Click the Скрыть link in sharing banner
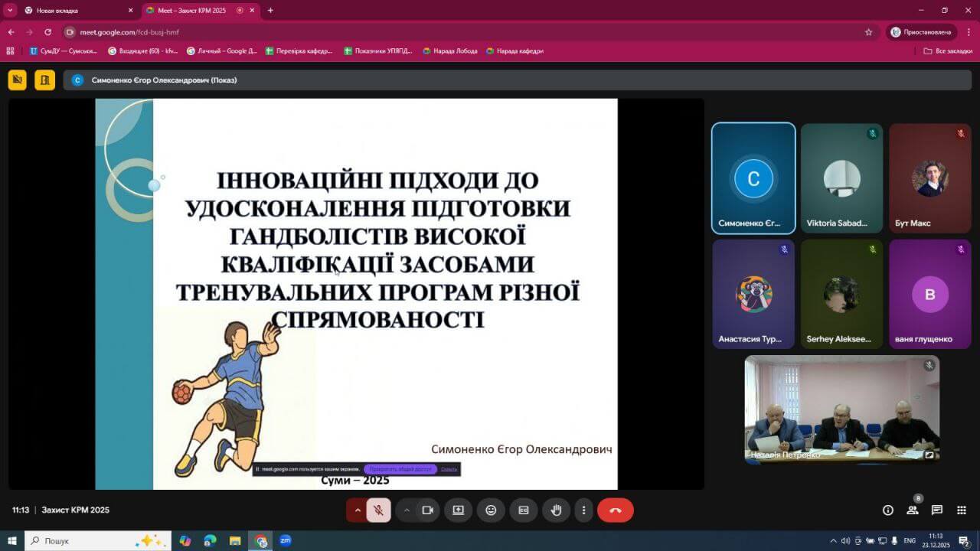Viewport: 980px width, 551px height. pos(449,469)
